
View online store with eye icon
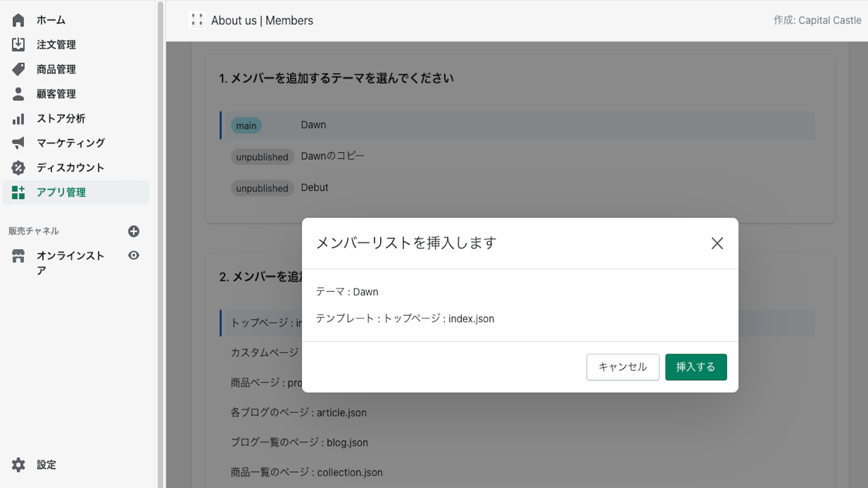click(133, 255)
